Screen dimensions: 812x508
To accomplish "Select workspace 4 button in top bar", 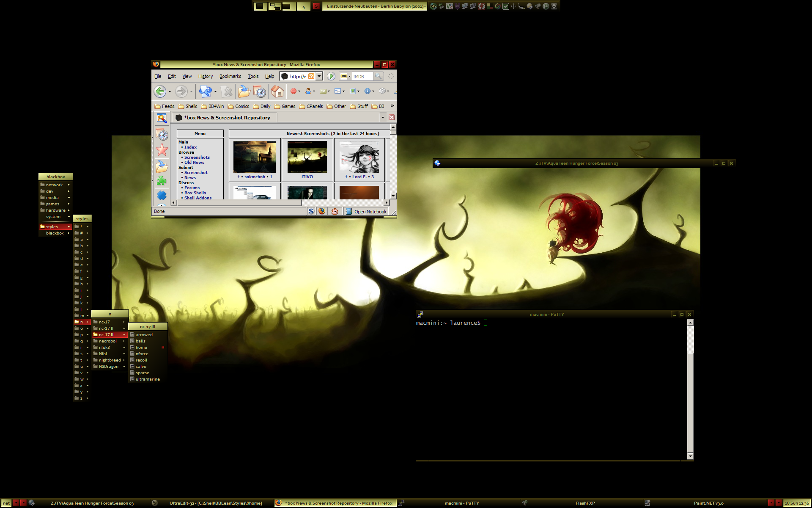I will (303, 6).
